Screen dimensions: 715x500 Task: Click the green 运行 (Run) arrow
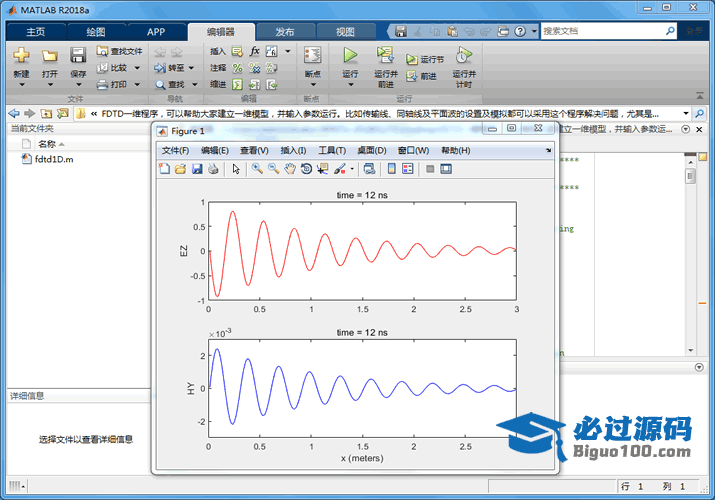pyautogui.click(x=350, y=55)
